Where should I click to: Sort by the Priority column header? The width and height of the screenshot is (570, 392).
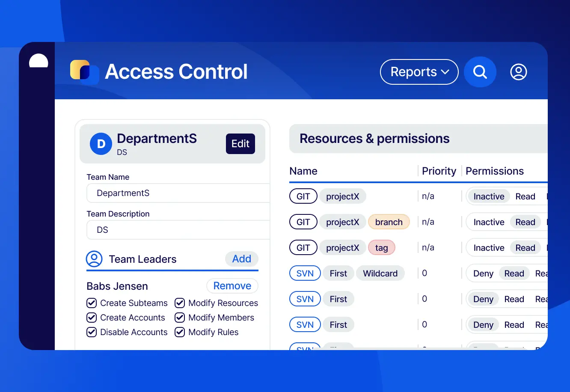pyautogui.click(x=439, y=171)
